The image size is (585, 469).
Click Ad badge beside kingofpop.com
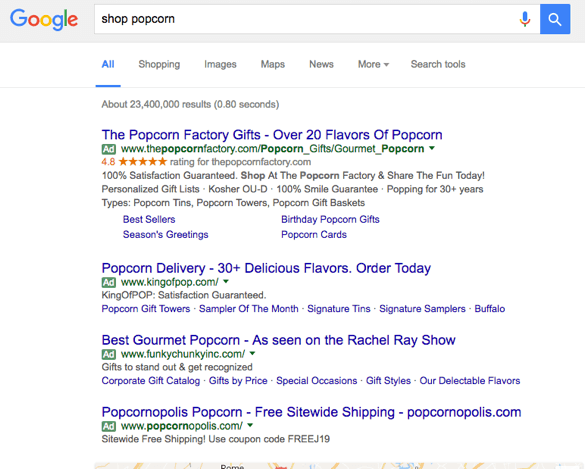coord(109,282)
